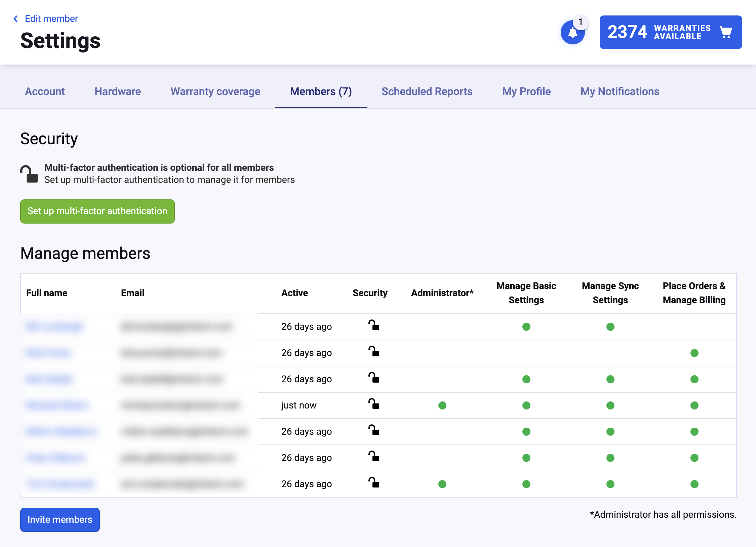756x547 pixels.
Task: Follow the Edit member link
Action: [51, 19]
